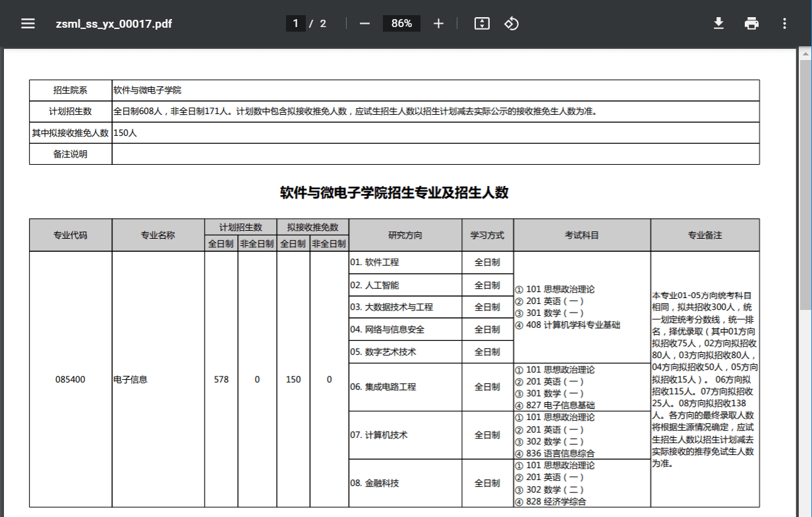The height and width of the screenshot is (517, 812).
Task: Click the zoom out minus button
Action: tap(364, 24)
